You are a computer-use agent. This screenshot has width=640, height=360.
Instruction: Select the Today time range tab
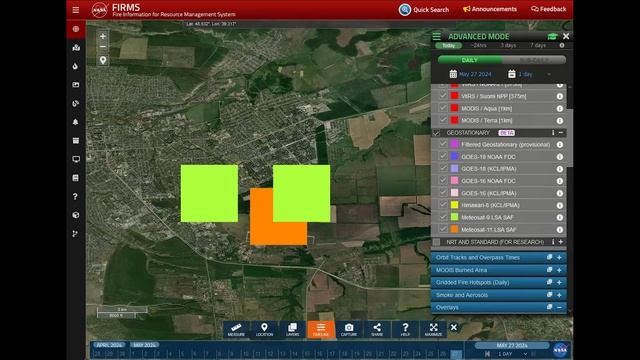[x=449, y=45]
